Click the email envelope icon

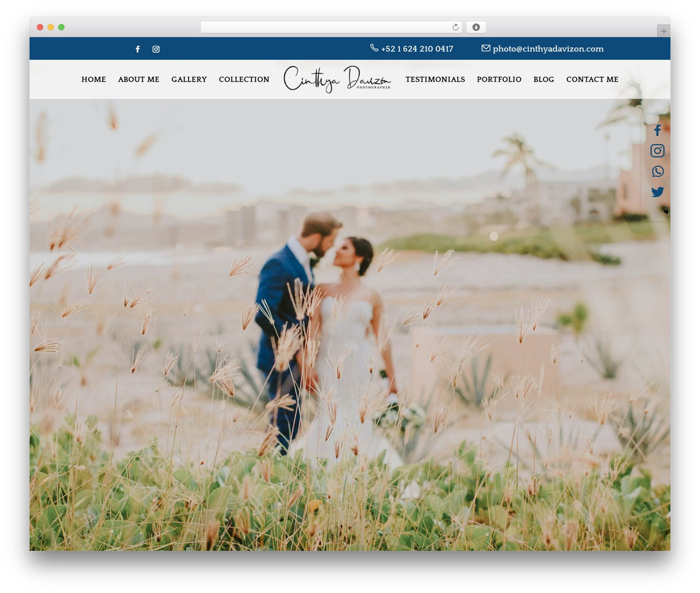point(486,48)
